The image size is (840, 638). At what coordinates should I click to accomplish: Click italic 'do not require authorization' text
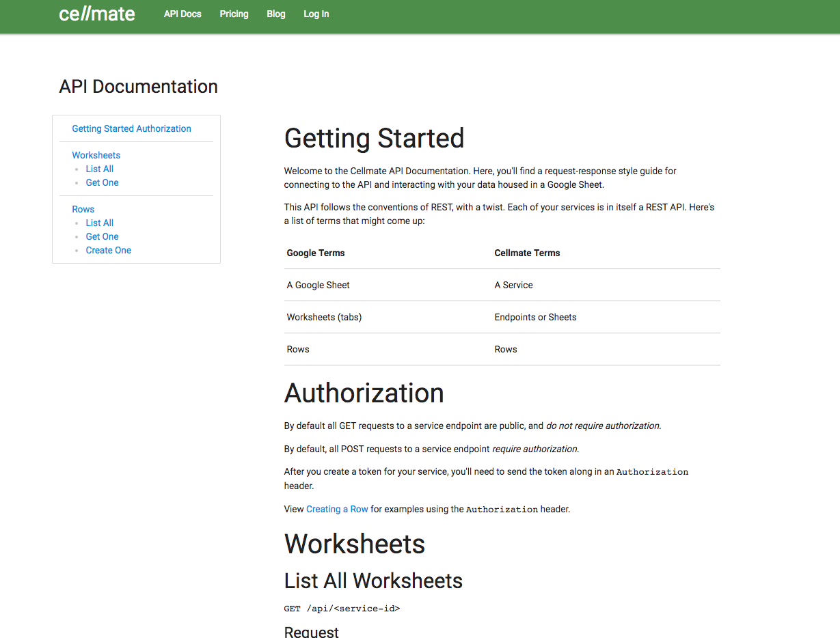point(603,426)
